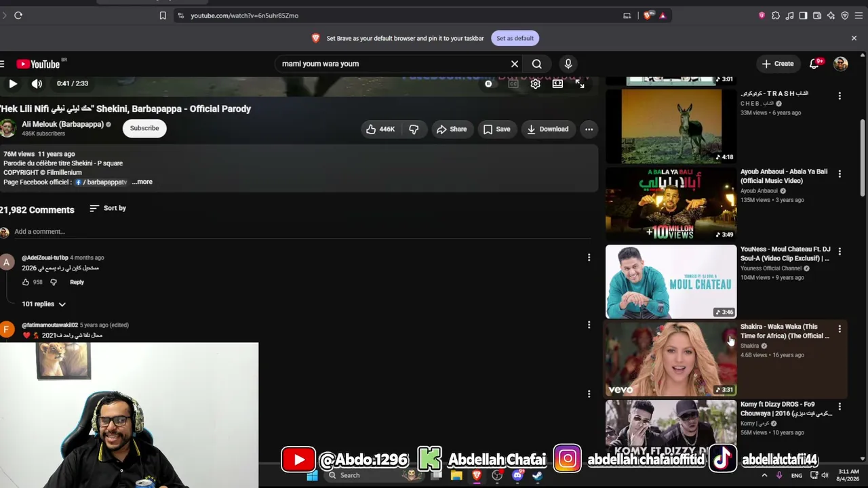Open the Brave media playlist music icon
Screen dimensions: 868x488
(x=789, y=16)
